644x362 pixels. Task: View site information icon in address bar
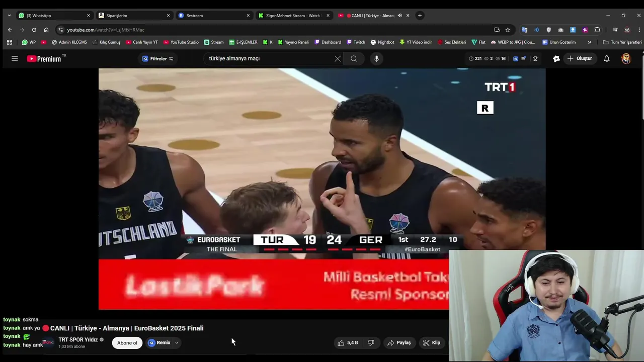click(x=61, y=30)
